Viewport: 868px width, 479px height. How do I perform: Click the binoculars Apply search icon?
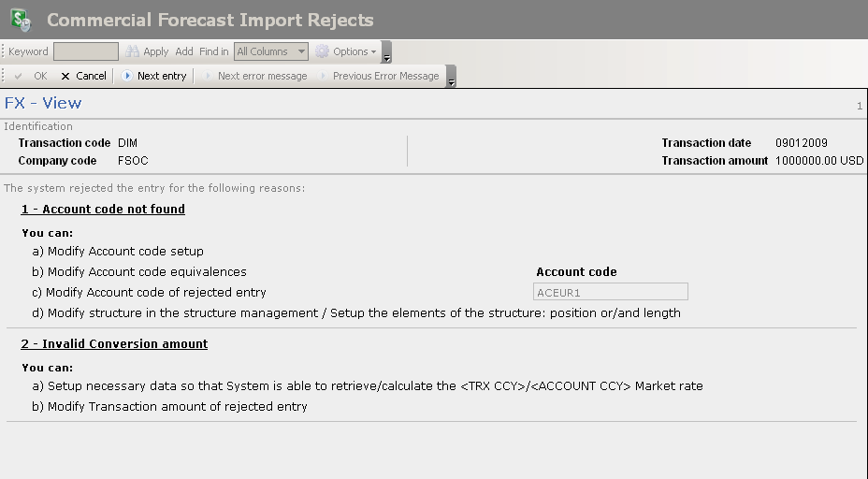tap(132, 51)
